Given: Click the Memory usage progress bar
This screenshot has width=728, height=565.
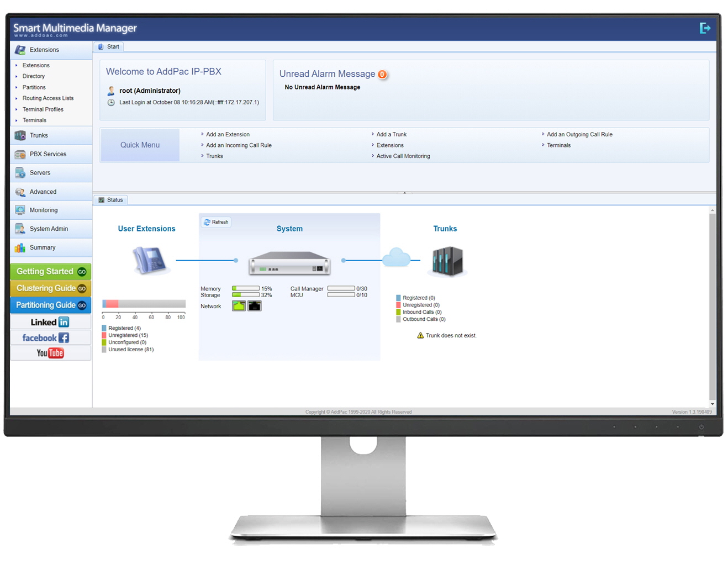Looking at the screenshot, I should click(246, 288).
